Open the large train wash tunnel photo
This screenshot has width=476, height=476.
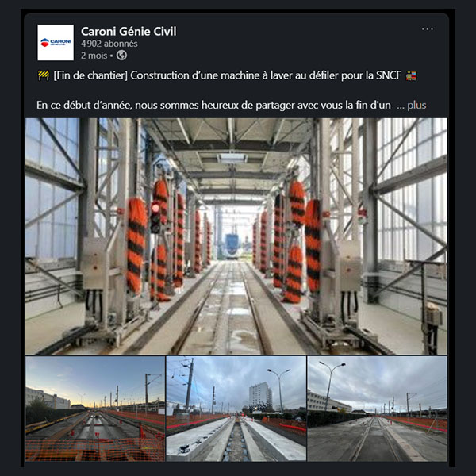click(x=236, y=236)
